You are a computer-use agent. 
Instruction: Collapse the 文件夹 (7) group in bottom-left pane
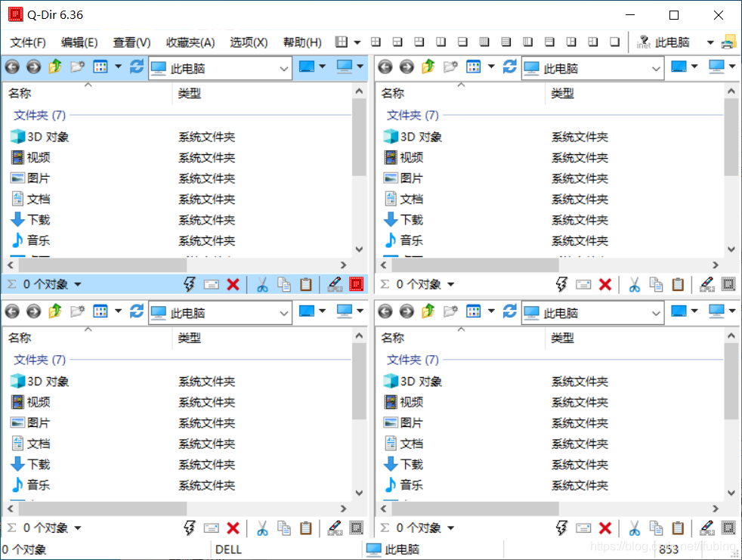(39, 360)
